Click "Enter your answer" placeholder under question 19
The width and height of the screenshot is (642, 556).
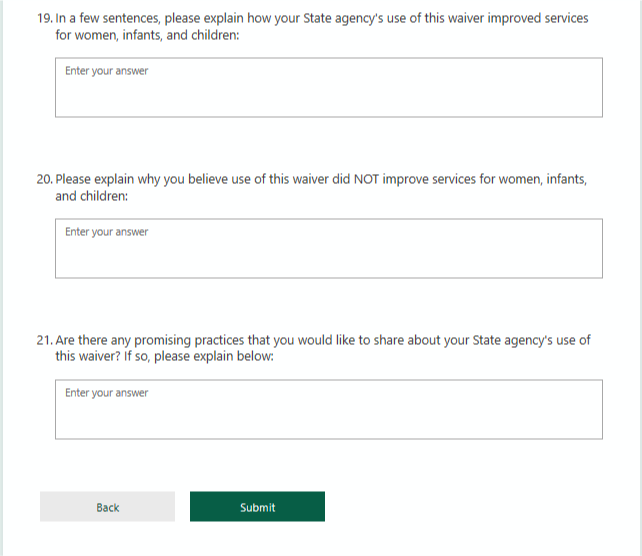point(107,71)
